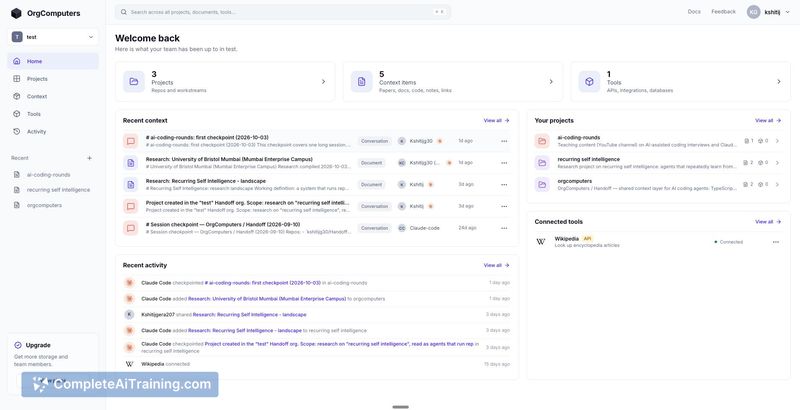Open Research: Recurring Self Intelligence - landscape item
The width and height of the screenshot is (800, 410).
206,181
